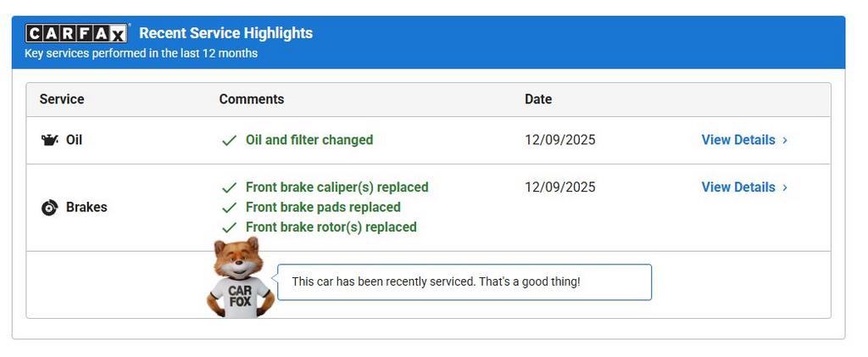
Task: Select the Oil service label
Action: pos(74,140)
